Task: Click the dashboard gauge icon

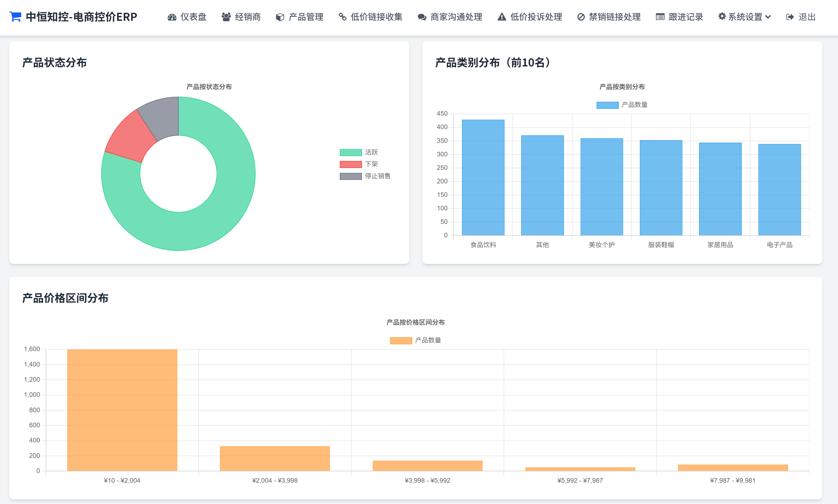Action: coord(172,17)
